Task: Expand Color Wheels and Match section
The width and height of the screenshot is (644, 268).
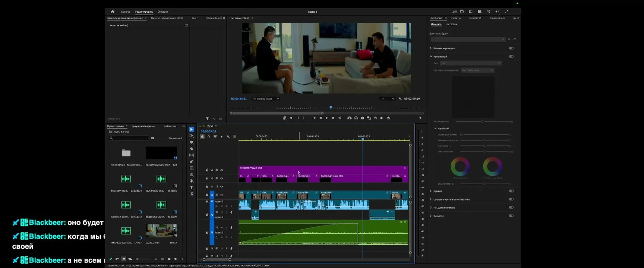Action: [x=431, y=199]
